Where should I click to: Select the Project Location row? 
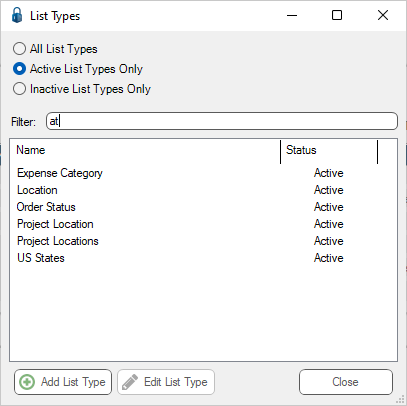[x=203, y=224]
